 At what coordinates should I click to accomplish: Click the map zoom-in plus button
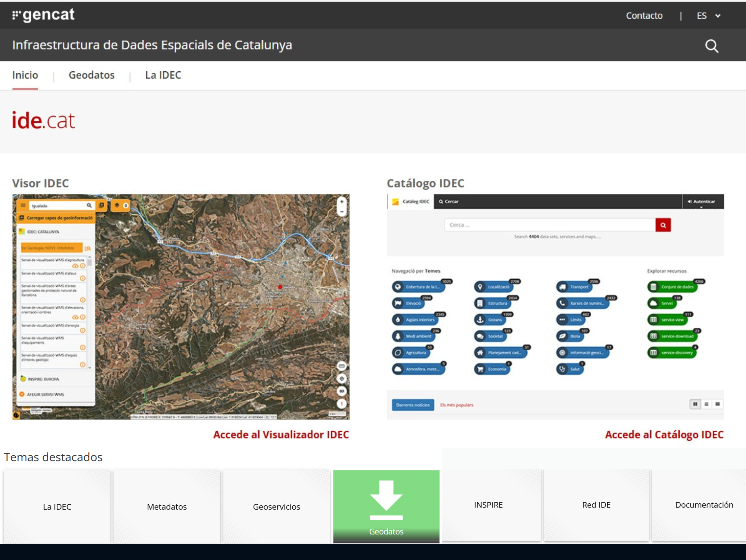pos(342,202)
